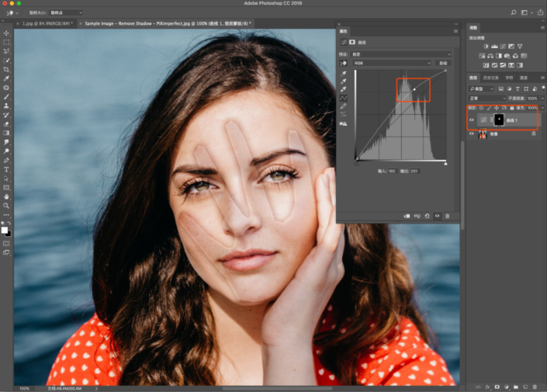The width and height of the screenshot is (547, 392).
Task: Select the layer mask thumbnail of 曲线 1
Action: 499,120
